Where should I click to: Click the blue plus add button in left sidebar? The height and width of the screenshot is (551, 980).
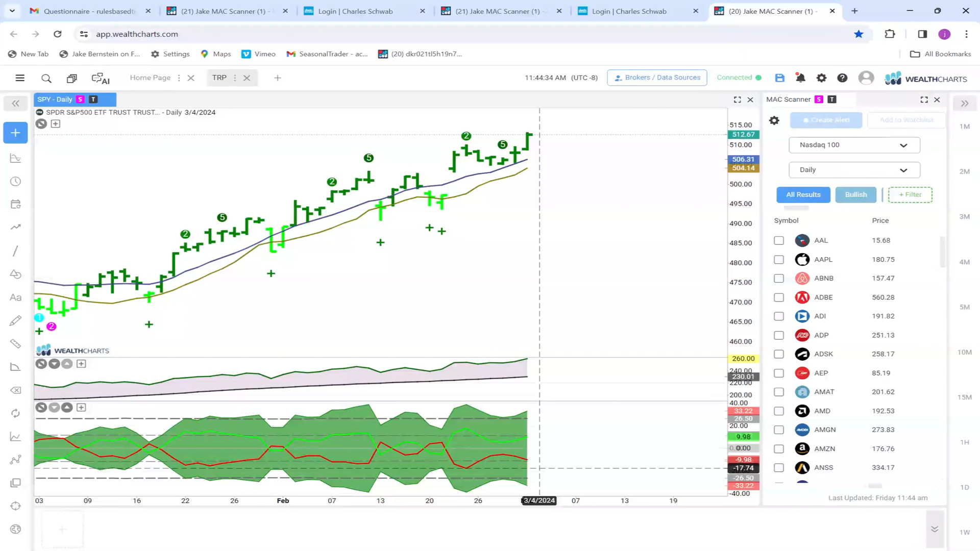coord(15,133)
